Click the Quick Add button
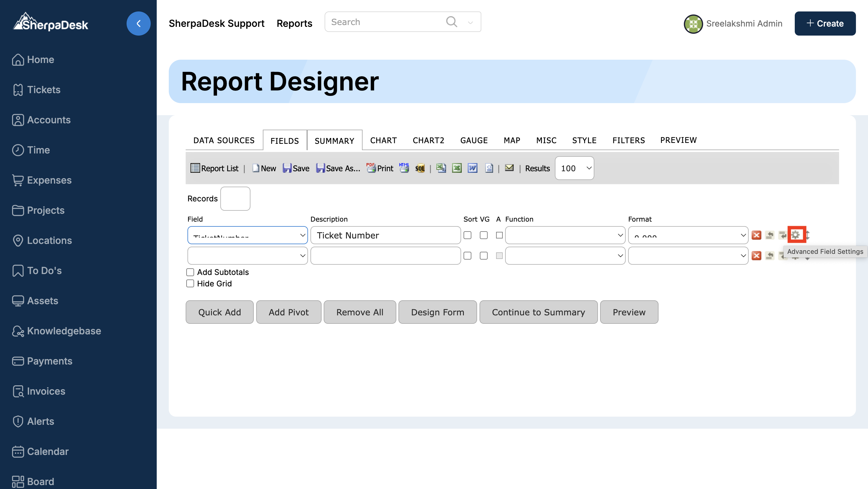 pyautogui.click(x=219, y=312)
